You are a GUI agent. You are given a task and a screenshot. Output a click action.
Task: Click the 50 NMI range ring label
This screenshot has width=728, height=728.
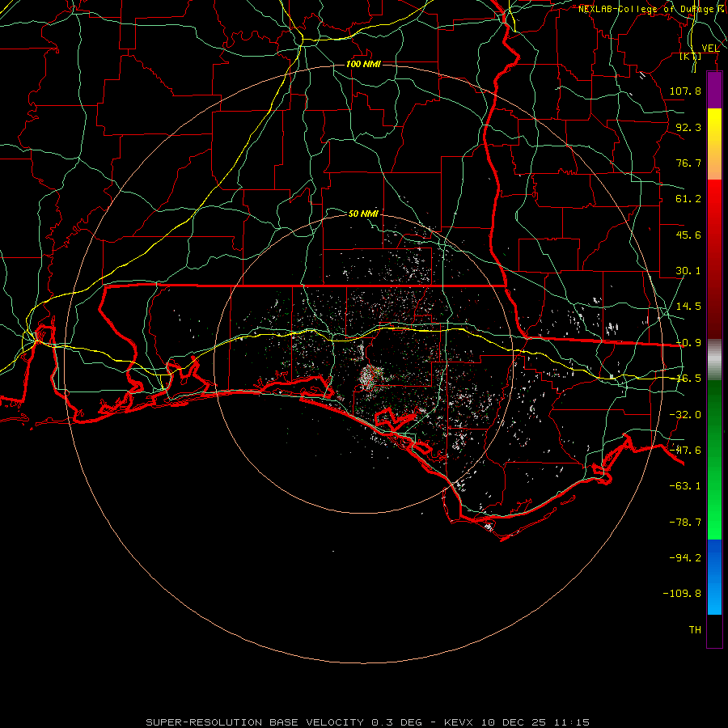(363, 214)
